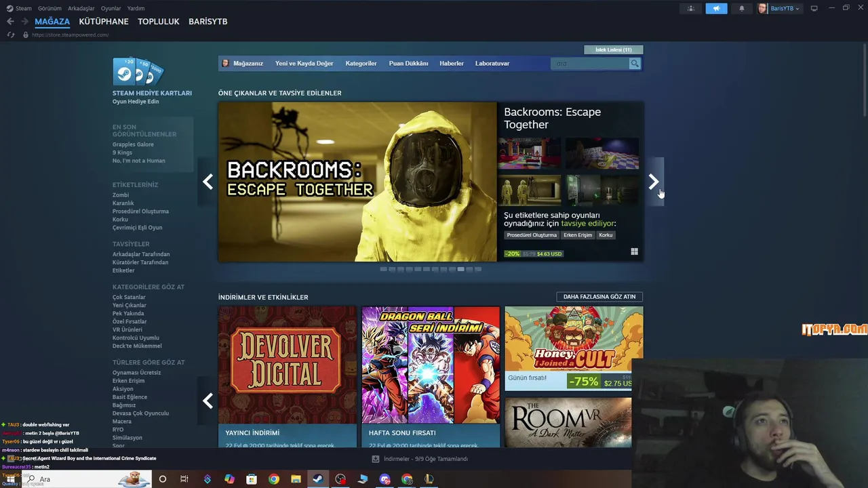
Task: Open the No, I'm not a Human link
Action: (x=138, y=161)
